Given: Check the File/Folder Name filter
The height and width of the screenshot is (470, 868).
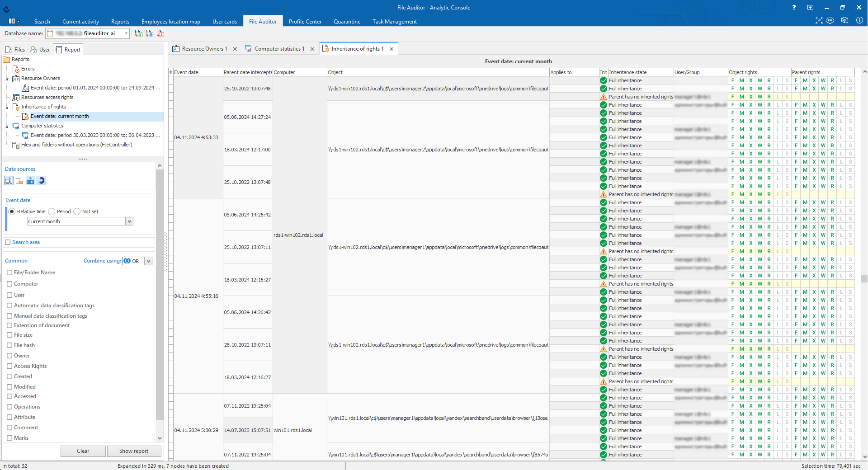Looking at the screenshot, I should pos(9,273).
